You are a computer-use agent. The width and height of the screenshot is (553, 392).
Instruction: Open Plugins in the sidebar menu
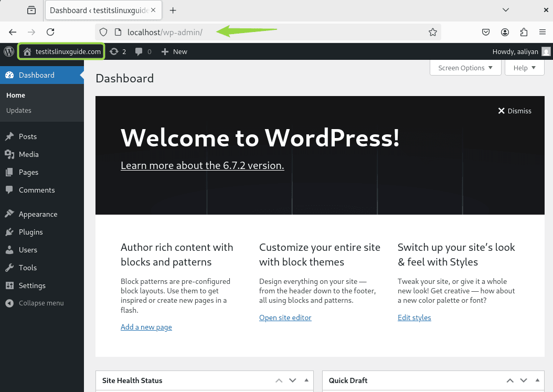(x=30, y=232)
